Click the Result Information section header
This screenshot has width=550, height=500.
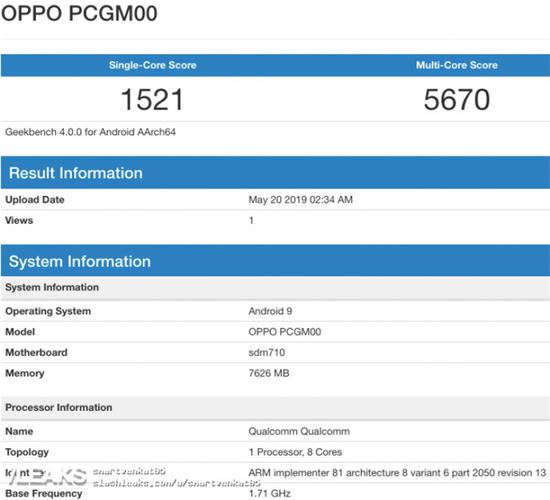[275, 173]
